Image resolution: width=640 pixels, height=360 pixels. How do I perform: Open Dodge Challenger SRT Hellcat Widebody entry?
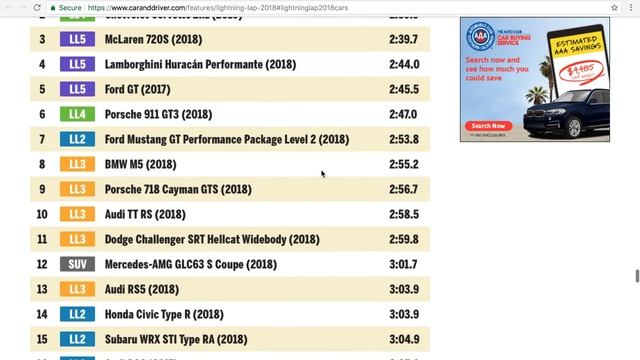tap(212, 239)
